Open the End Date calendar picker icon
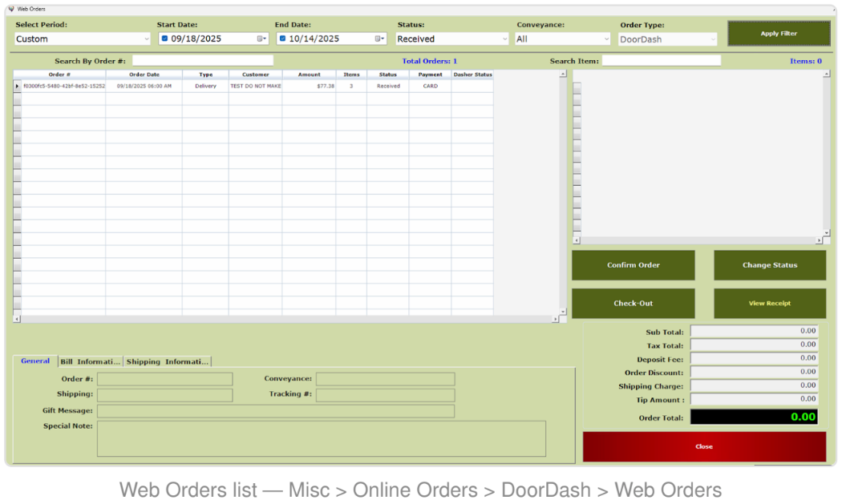The image size is (842, 504). (379, 38)
